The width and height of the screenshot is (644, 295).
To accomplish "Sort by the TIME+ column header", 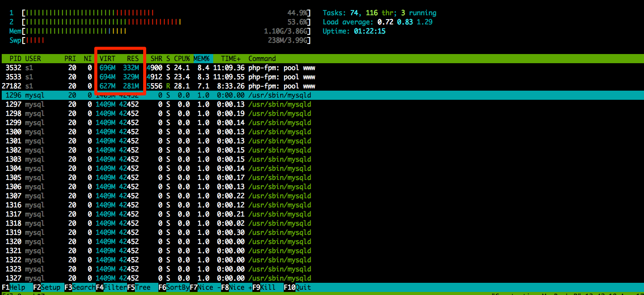I will [x=231, y=58].
